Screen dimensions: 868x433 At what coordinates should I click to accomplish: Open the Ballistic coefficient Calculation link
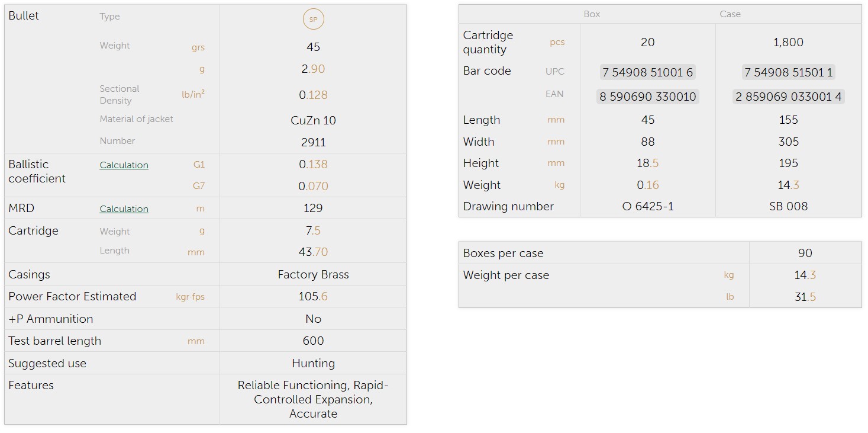pos(124,165)
